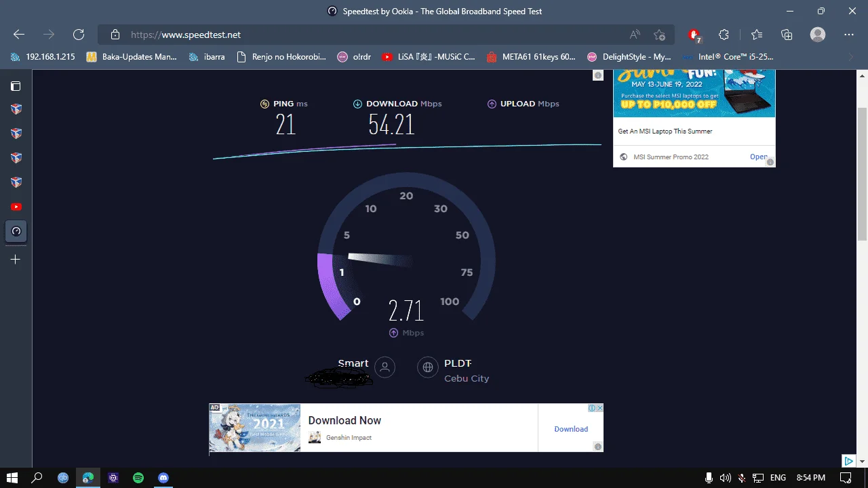Click the Smart ISP user icon
The width and height of the screenshot is (868, 488).
point(384,367)
